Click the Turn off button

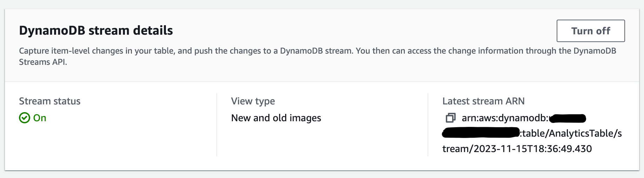590,31
